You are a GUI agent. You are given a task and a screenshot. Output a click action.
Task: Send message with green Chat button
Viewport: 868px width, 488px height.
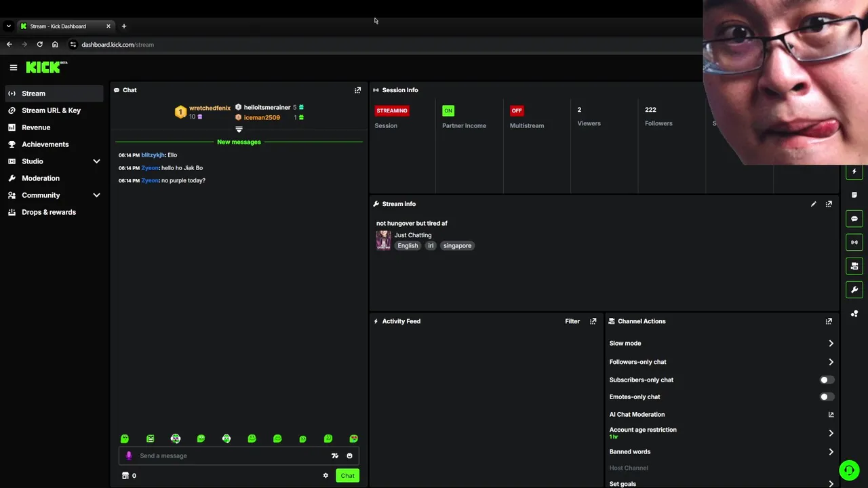point(347,476)
